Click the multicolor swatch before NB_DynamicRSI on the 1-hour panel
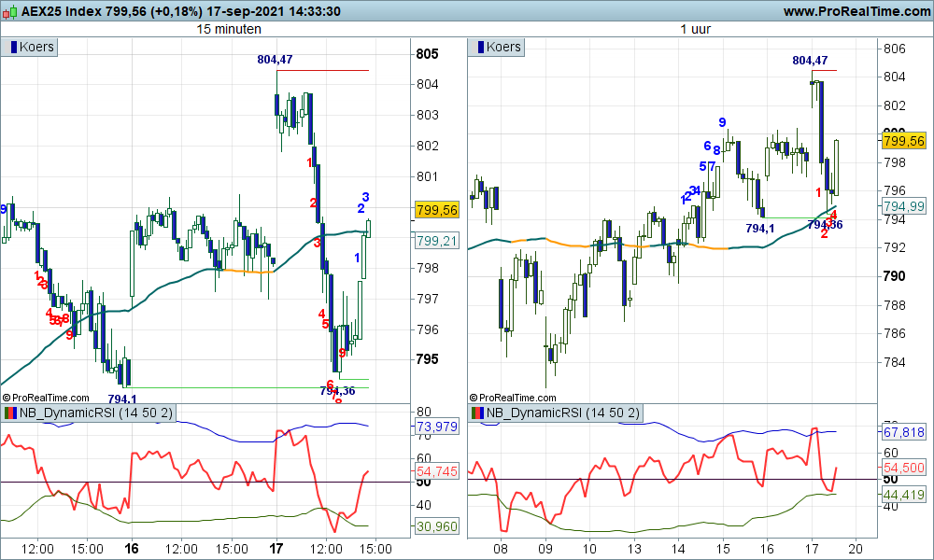 (x=478, y=412)
